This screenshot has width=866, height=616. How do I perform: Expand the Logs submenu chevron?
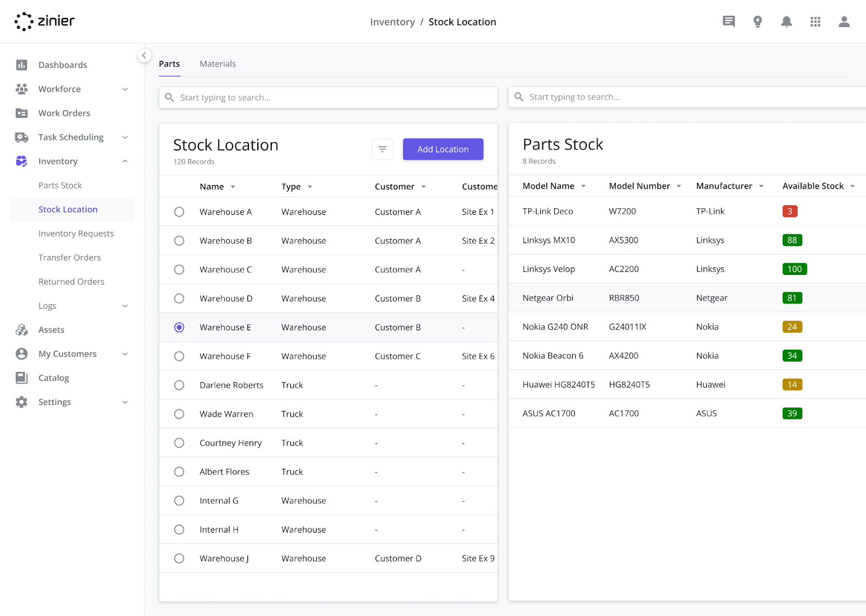125,306
